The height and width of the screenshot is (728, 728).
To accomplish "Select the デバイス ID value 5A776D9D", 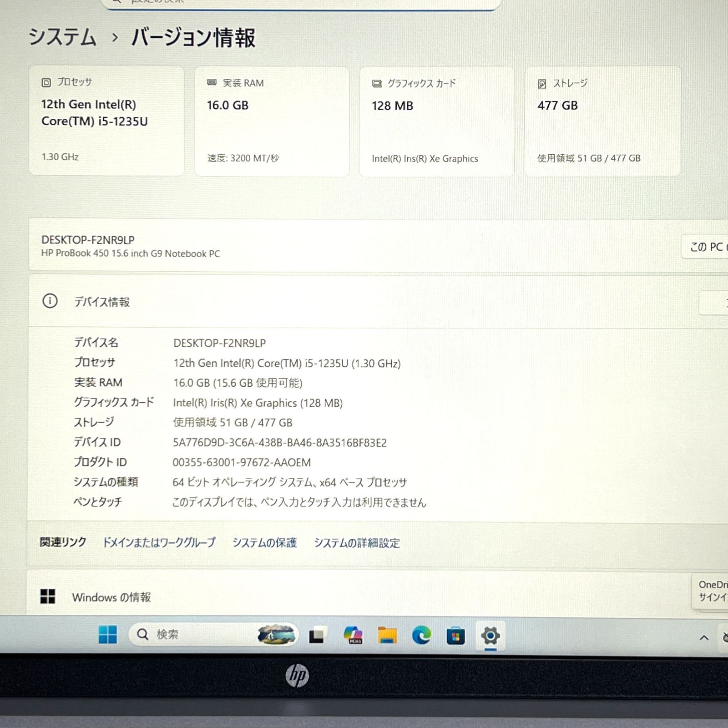I will pos(279,443).
